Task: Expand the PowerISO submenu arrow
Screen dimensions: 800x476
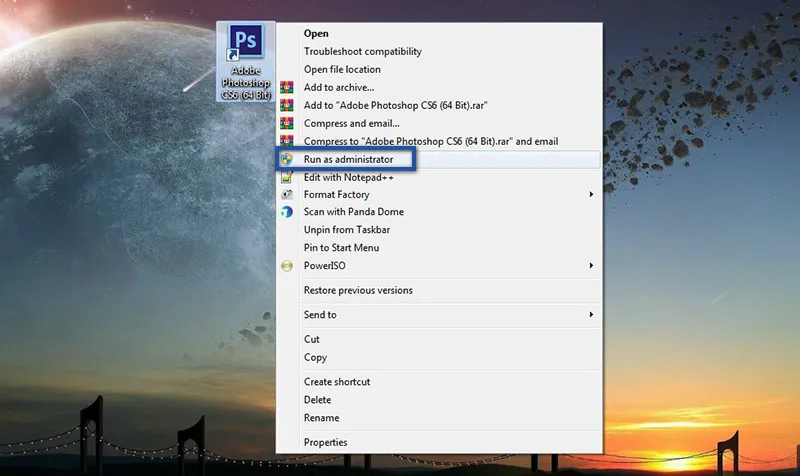Action: 591,266
